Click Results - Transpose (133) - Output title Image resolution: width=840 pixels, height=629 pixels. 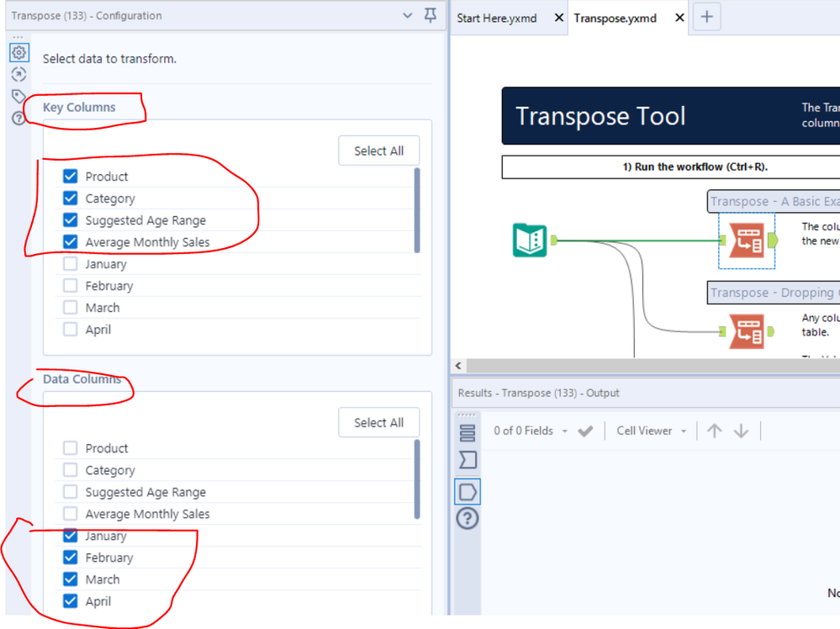click(x=538, y=393)
